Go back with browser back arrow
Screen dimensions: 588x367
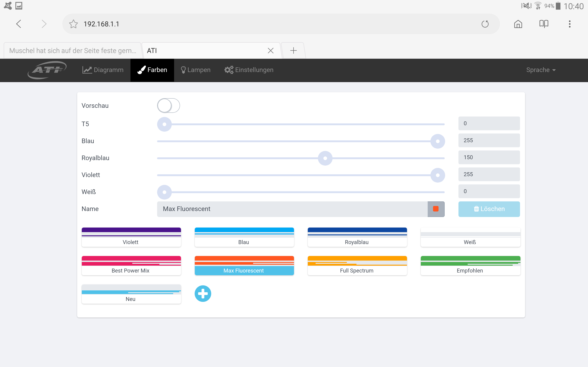pos(19,24)
